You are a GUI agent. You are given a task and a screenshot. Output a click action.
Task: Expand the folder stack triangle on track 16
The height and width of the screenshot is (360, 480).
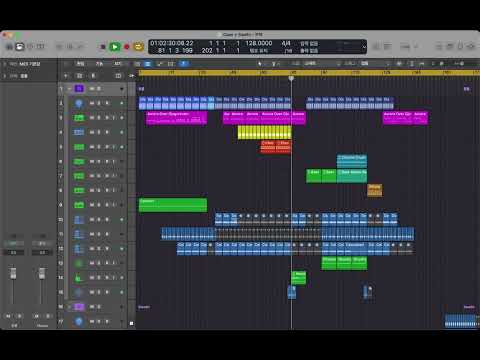(69, 307)
